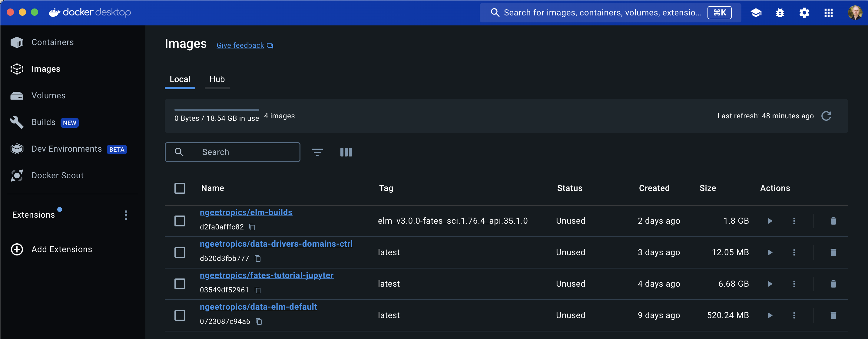This screenshot has width=868, height=339.
Task: Select the data-drivers-domains-ctrl checkbox
Action: [180, 252]
